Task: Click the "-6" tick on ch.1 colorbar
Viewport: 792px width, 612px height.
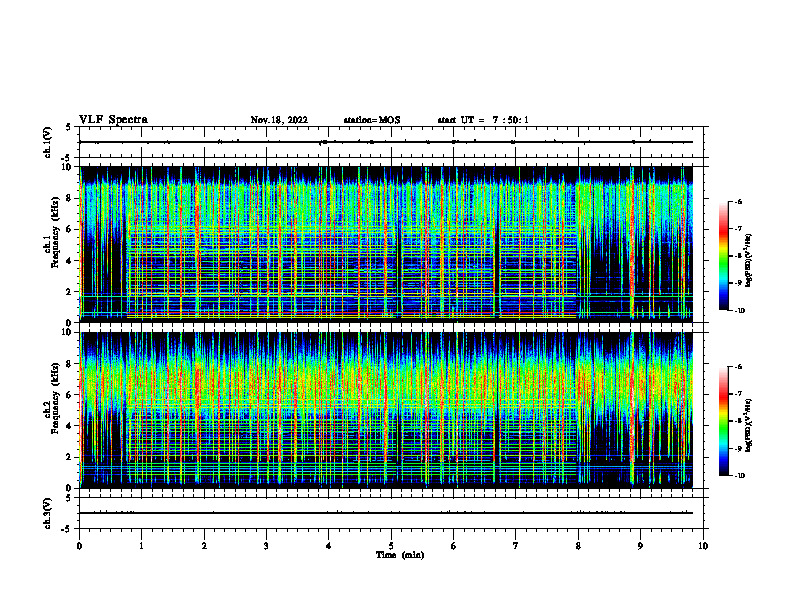Action: (739, 201)
